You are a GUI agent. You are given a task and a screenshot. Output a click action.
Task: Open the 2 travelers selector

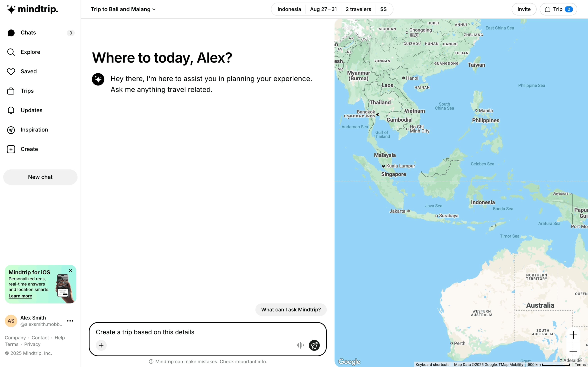pos(358,9)
